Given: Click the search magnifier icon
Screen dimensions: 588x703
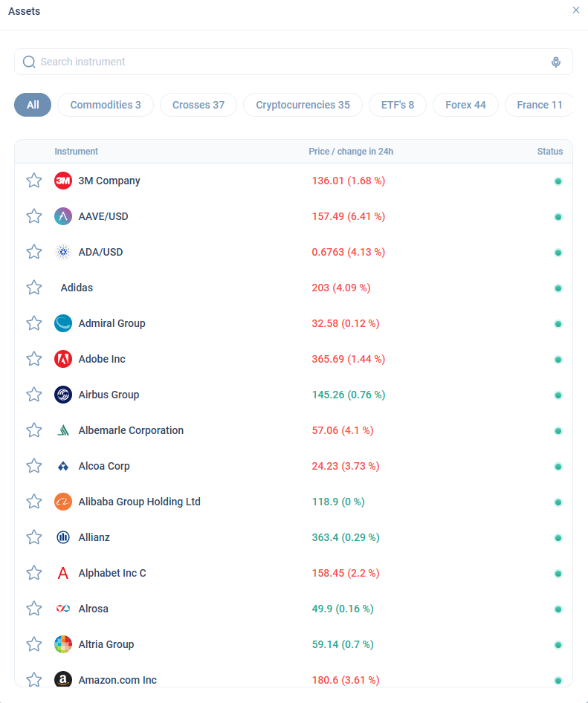Looking at the screenshot, I should tap(29, 62).
